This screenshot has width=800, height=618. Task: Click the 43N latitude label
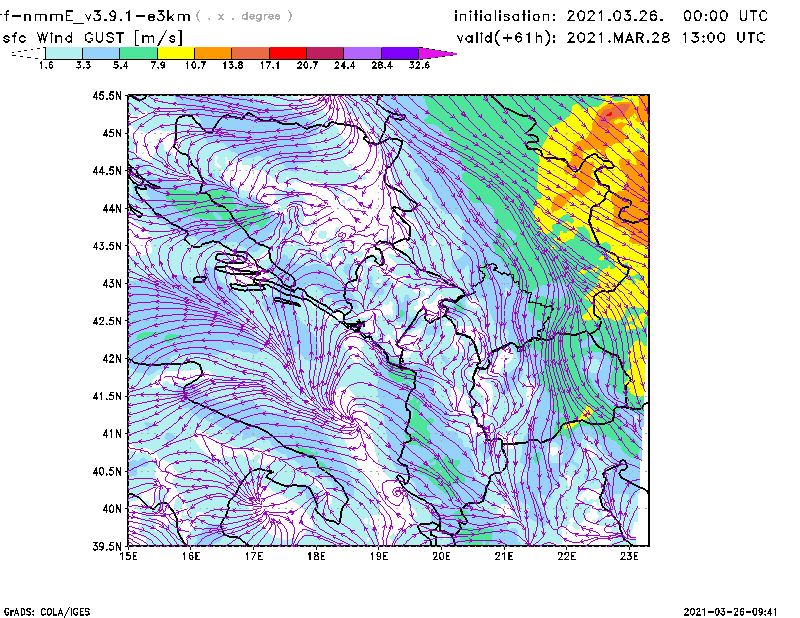tap(112, 283)
